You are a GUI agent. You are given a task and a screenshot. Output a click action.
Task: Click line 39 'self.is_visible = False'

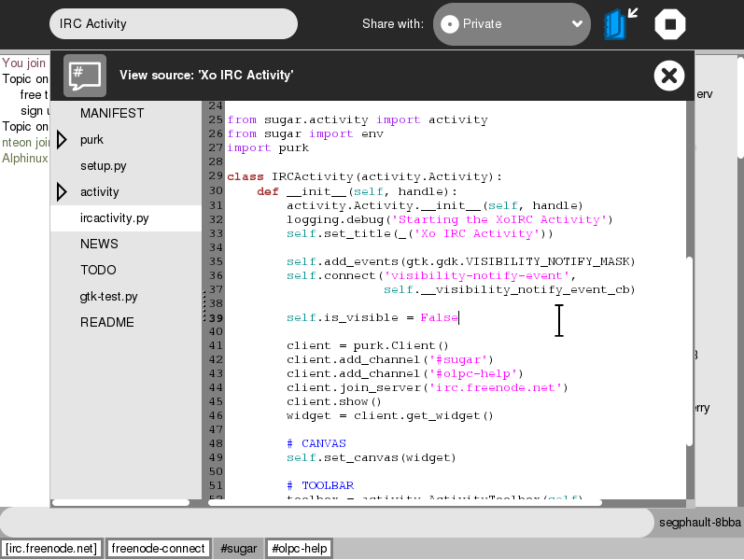[x=372, y=317]
